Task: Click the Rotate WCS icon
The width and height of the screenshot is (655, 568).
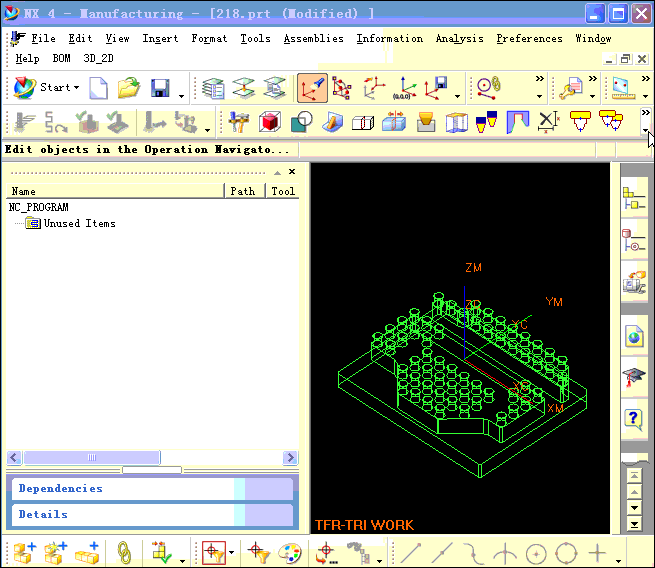Action: point(374,88)
